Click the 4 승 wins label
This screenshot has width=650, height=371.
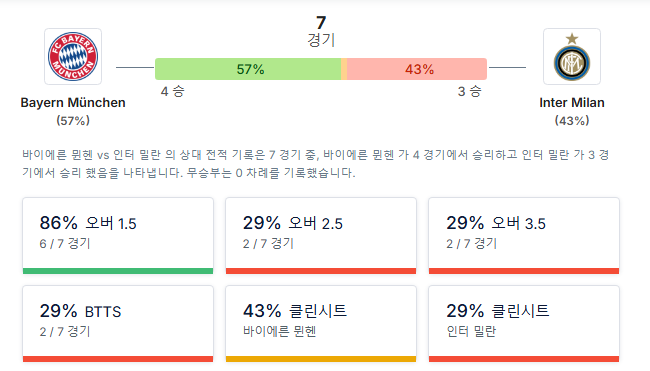(x=172, y=91)
